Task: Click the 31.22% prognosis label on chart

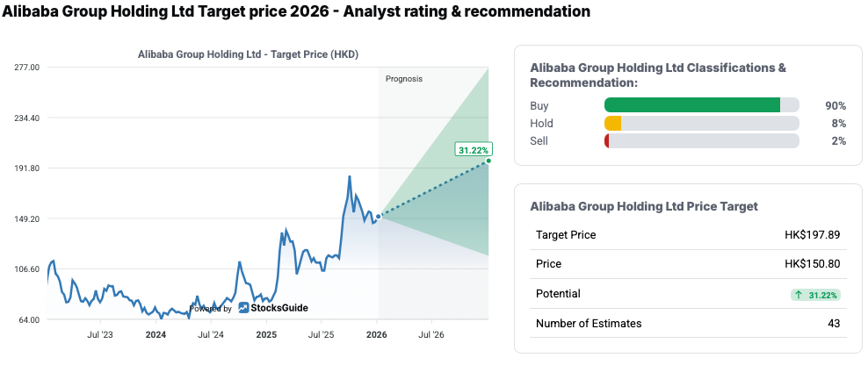Action: point(474,150)
